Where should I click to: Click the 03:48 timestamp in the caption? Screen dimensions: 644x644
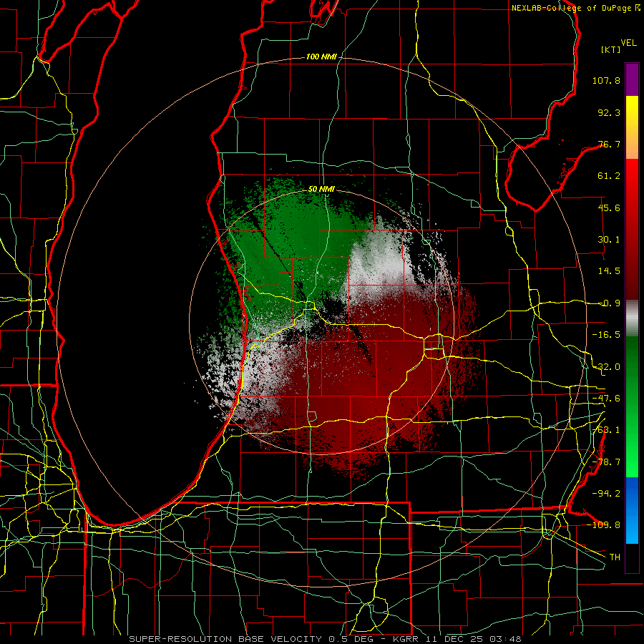507,639
